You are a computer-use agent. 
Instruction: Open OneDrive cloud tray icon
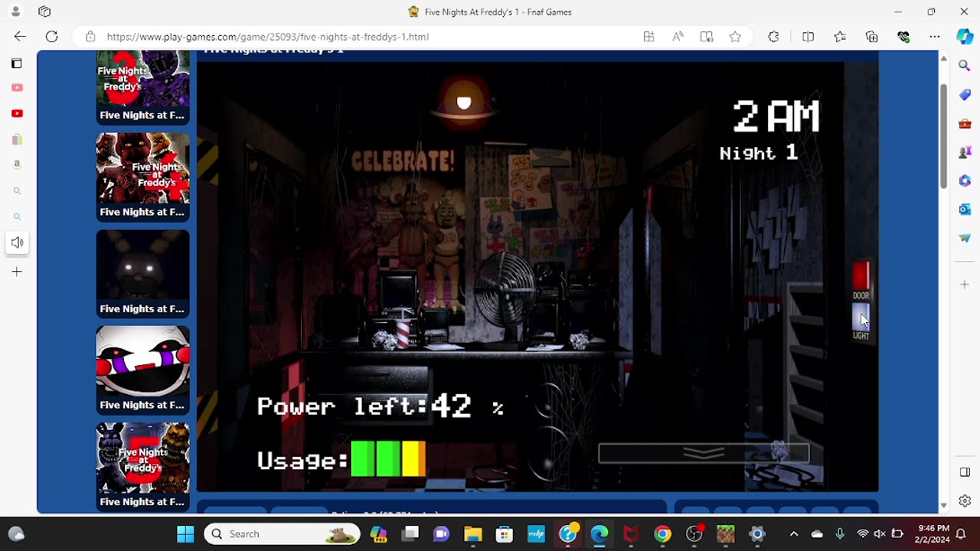(x=817, y=534)
